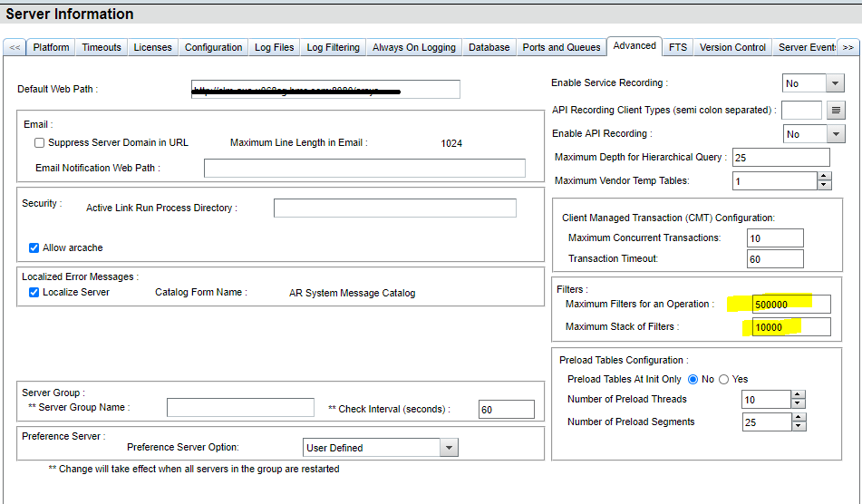Image resolution: width=862 pixels, height=504 pixels.
Task: Open Enable API Recording dropdown
Action: point(836,134)
